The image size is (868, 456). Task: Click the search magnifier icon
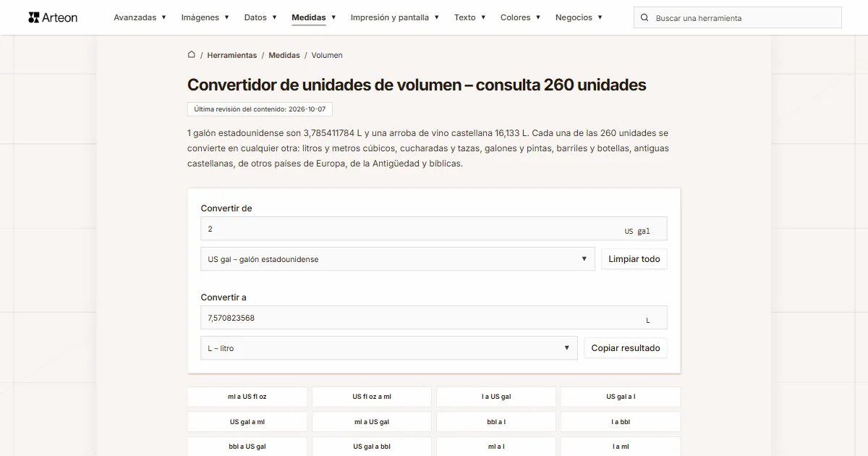(x=644, y=17)
